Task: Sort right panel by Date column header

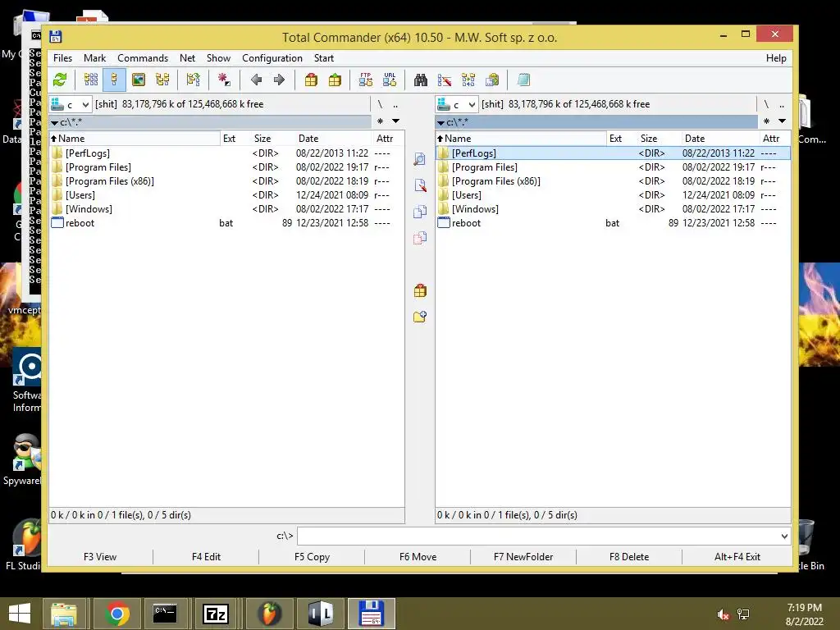Action: [x=719, y=139]
